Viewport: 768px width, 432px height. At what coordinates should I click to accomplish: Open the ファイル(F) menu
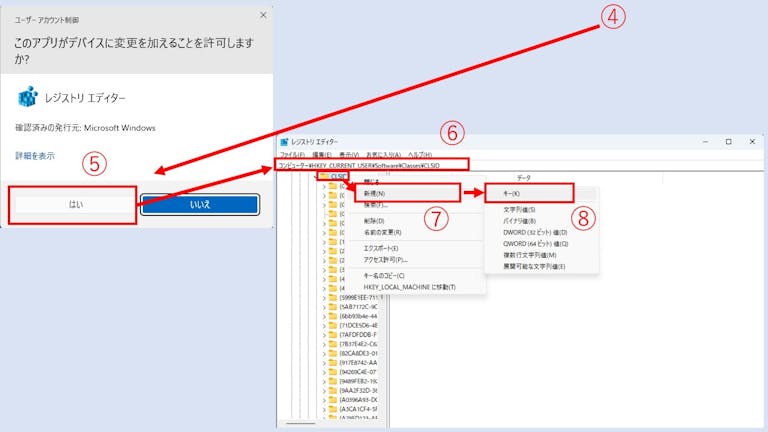292,155
